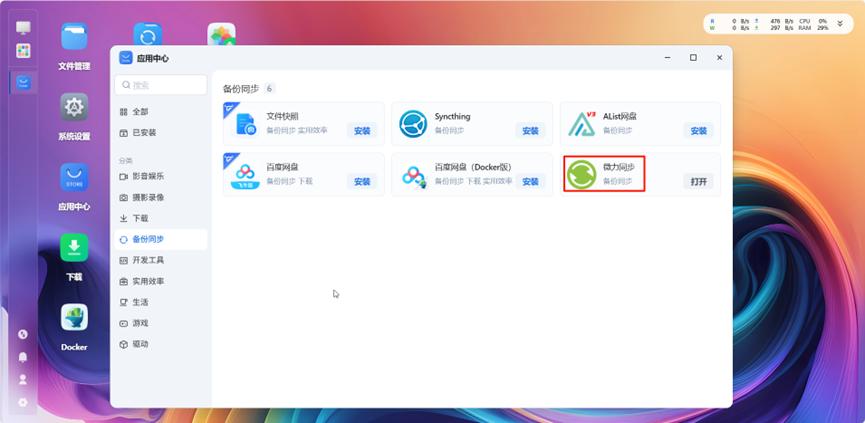865x423 pixels.
Task: Select the 影音娱乐 category
Action: (x=161, y=176)
